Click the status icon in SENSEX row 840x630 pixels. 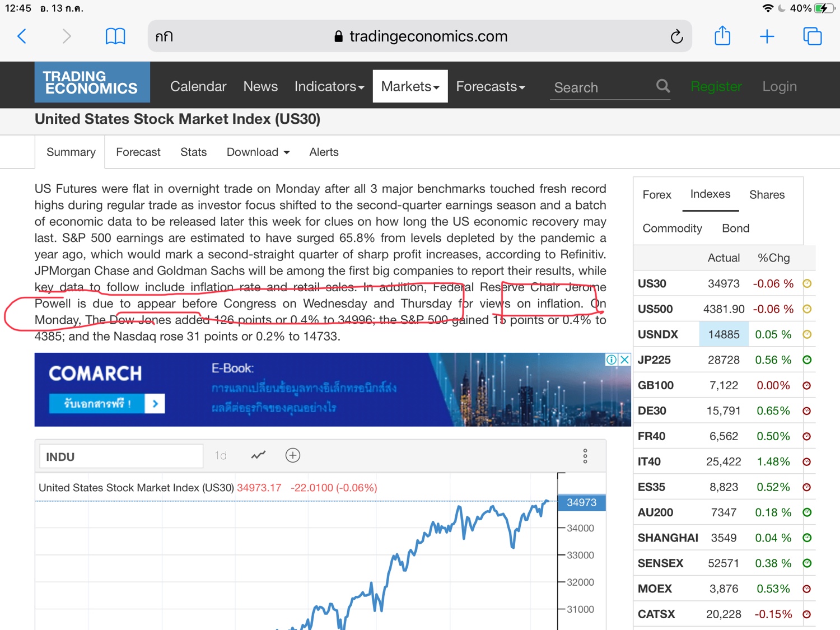click(807, 563)
